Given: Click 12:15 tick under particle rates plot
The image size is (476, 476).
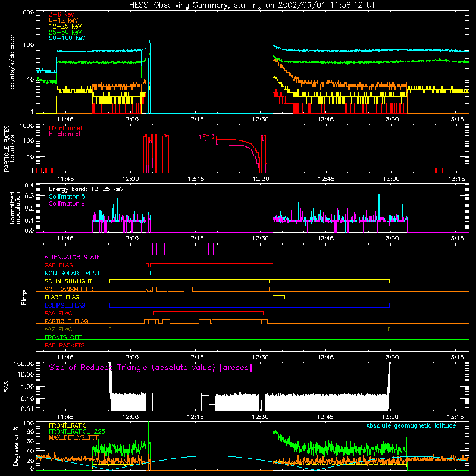Looking at the screenshot, I should [x=196, y=179].
